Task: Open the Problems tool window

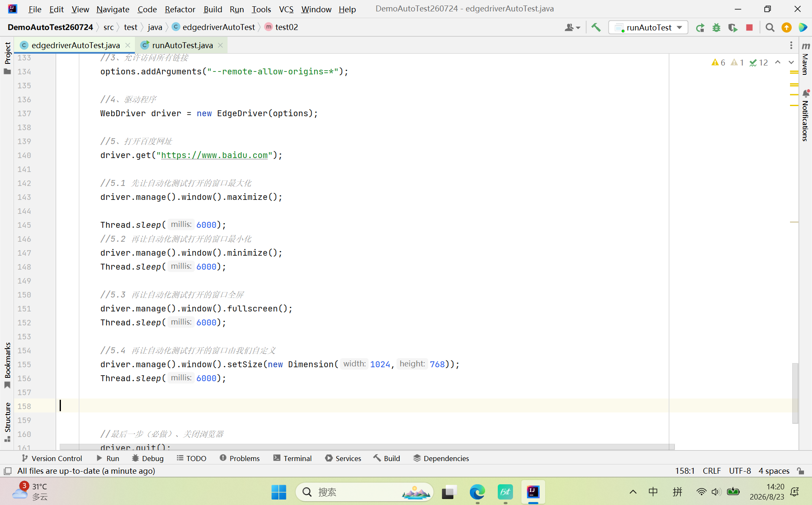Action: (x=240, y=458)
